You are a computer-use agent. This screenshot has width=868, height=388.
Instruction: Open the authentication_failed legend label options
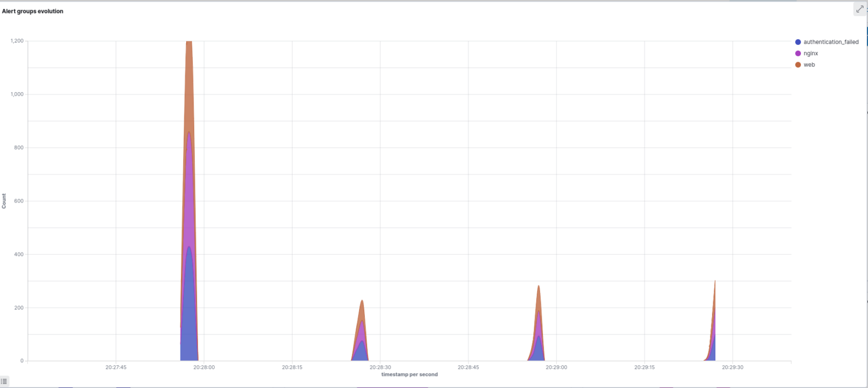coord(830,42)
